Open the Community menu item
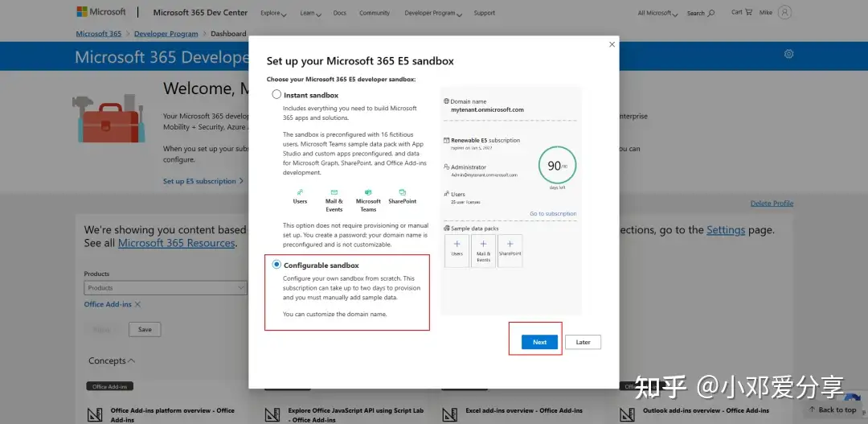 tap(375, 13)
